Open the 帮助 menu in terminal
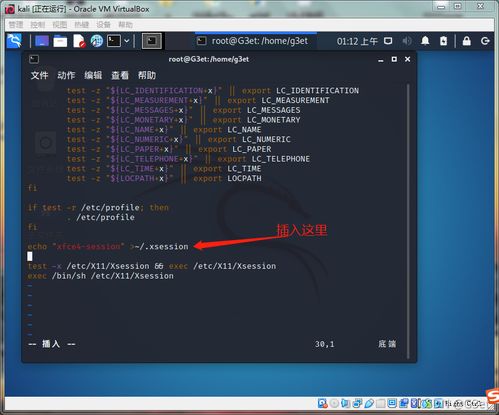This screenshot has height=415, width=499. click(x=147, y=75)
